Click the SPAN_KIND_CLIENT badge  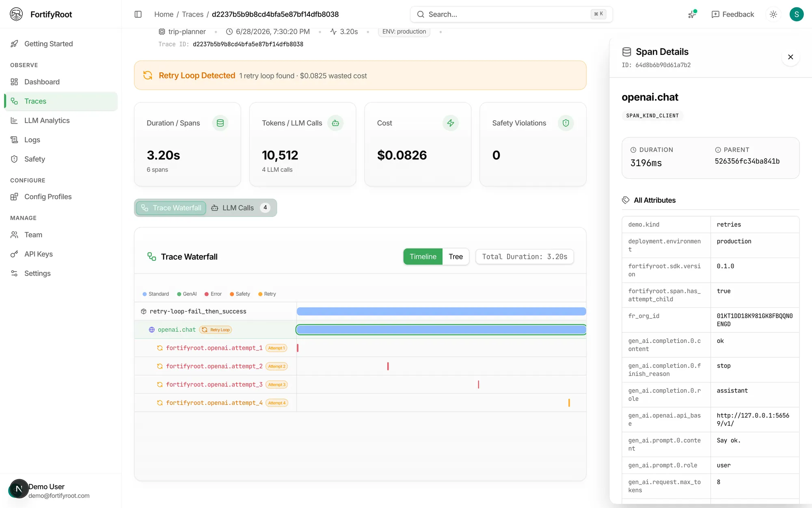click(x=652, y=116)
